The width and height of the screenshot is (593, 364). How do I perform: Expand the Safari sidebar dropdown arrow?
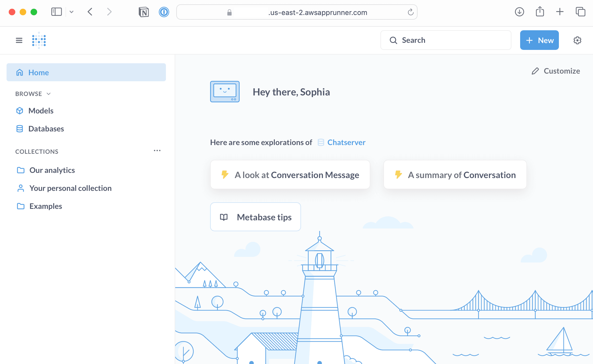pyautogui.click(x=71, y=12)
